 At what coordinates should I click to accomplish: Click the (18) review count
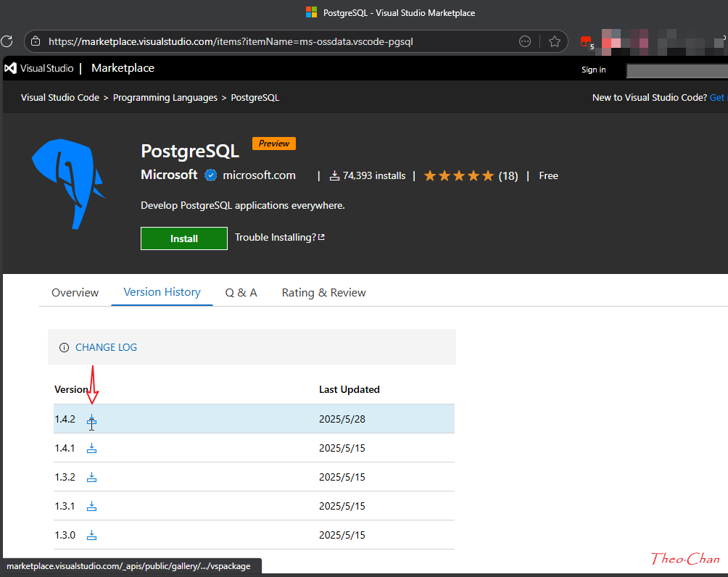pos(508,176)
